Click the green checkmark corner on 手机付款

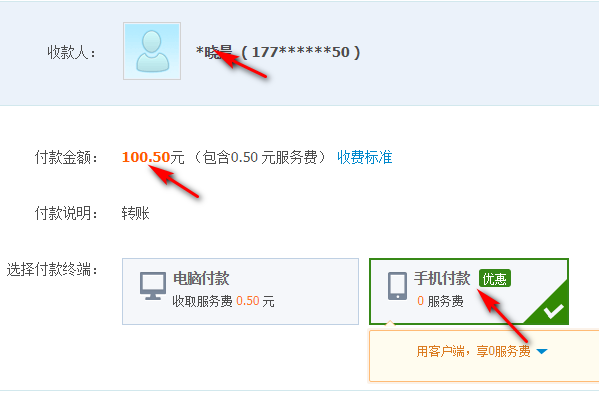pos(550,307)
